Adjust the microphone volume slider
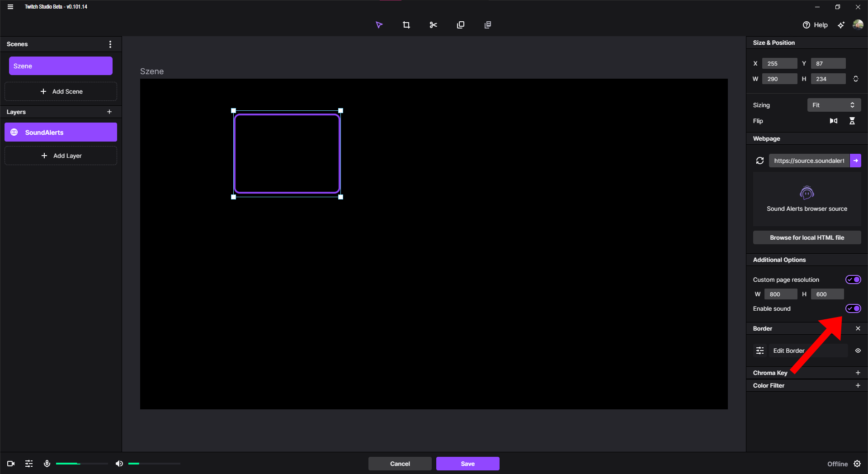 coord(82,464)
